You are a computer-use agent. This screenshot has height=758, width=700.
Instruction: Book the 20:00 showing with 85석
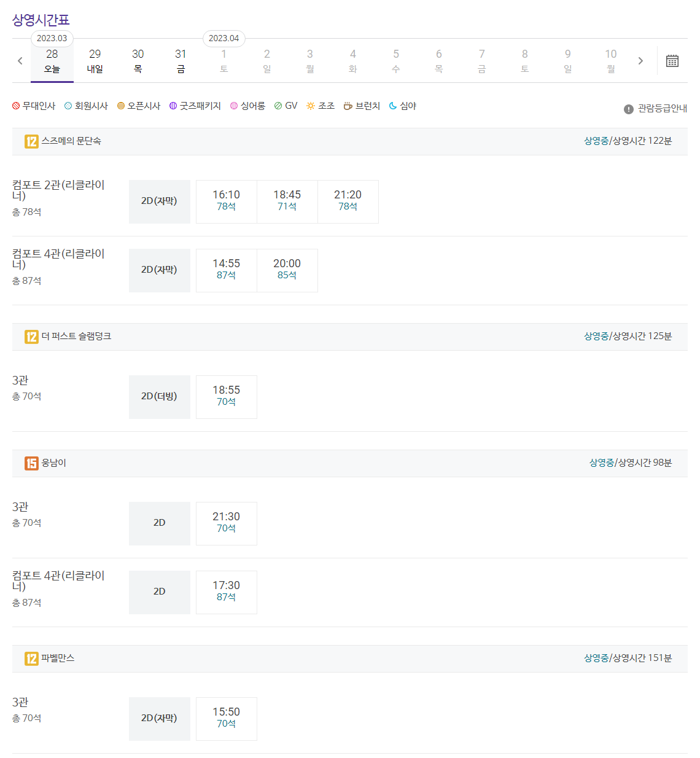[x=287, y=270]
